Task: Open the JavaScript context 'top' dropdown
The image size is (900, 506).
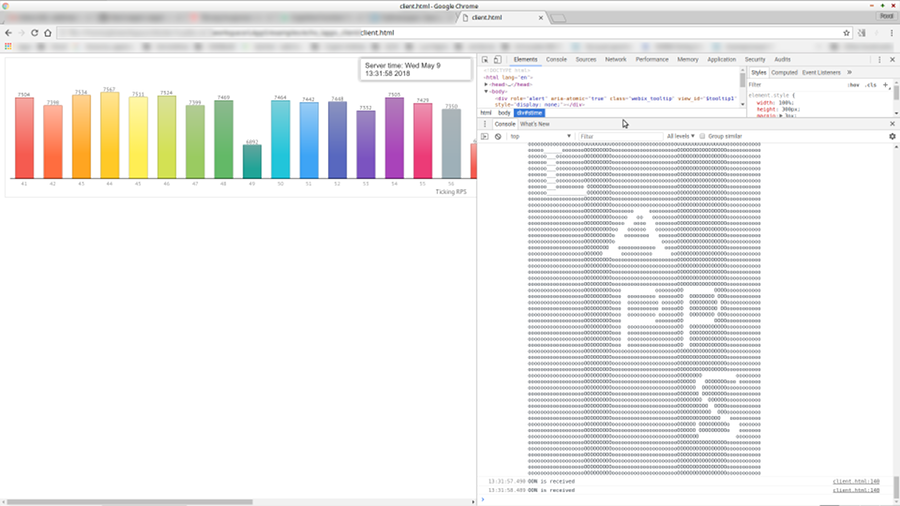Action: point(541,137)
